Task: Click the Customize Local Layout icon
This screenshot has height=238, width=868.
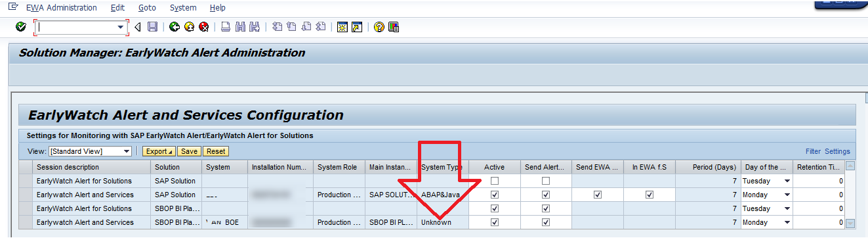Action: [394, 27]
